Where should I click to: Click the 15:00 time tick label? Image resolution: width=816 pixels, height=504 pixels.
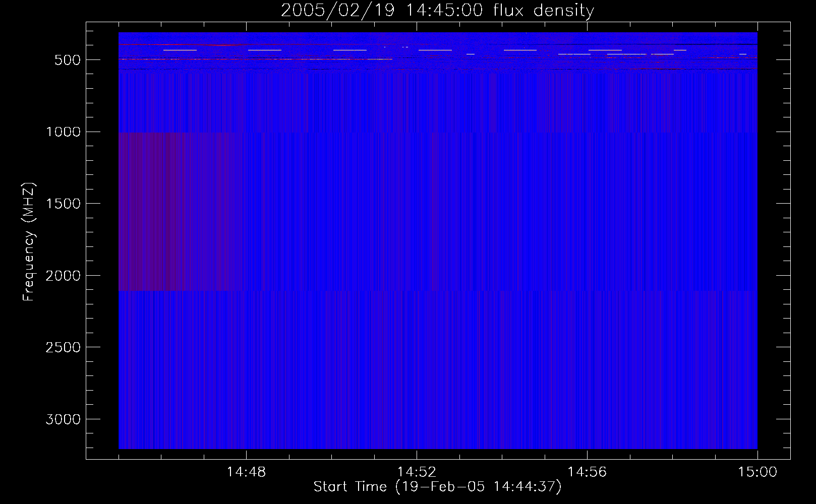point(757,472)
